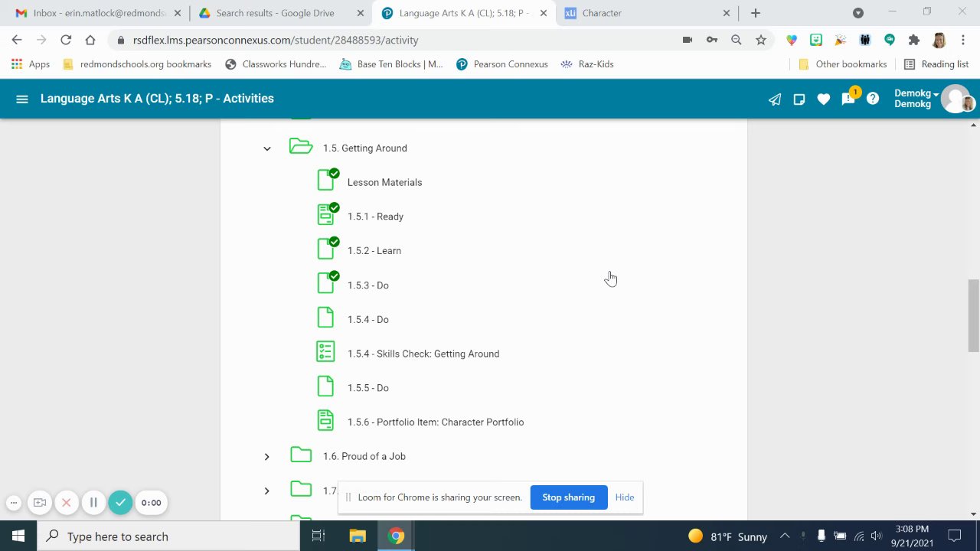Image resolution: width=980 pixels, height=551 pixels.
Task: Hide the Loom screen sharing bar
Action: pos(625,497)
